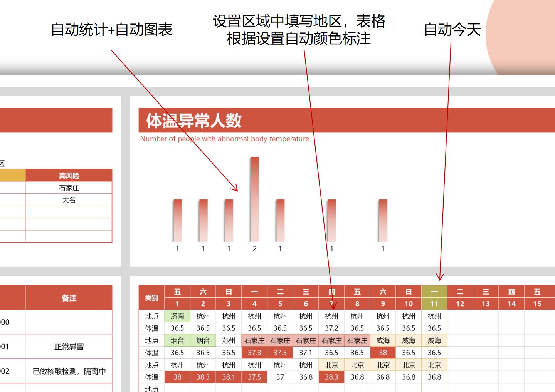Click the 38.3 cell under day 2
The width and height of the screenshot is (555, 392).
tap(203, 377)
